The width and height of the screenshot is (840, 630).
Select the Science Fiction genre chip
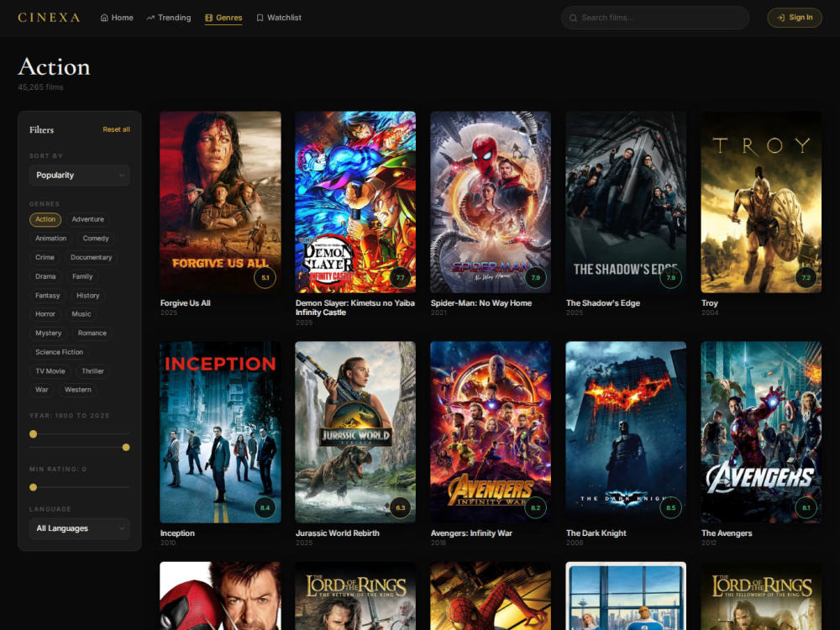click(x=59, y=352)
